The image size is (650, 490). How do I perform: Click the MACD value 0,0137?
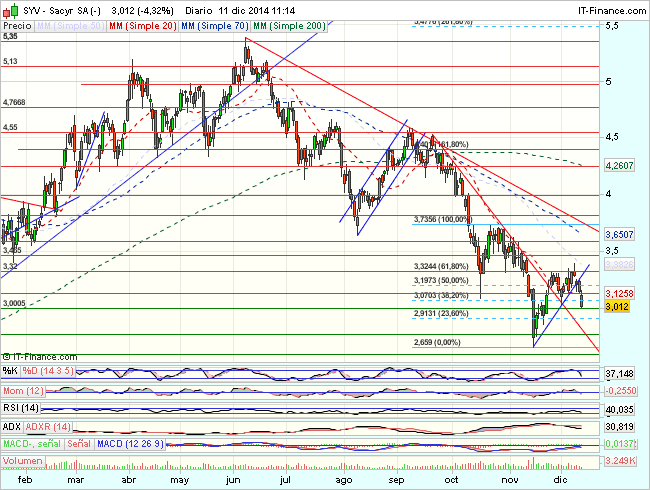[x=619, y=444]
